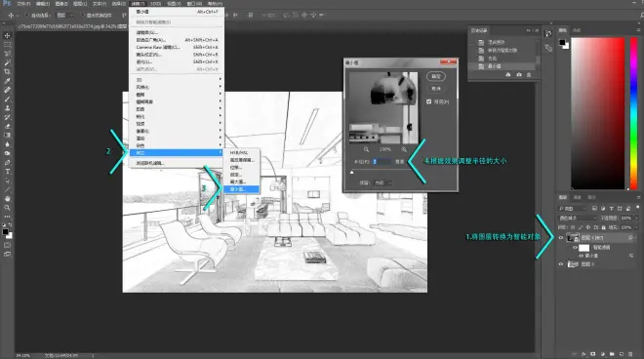
Task: Select the Zoom tool in the toolbox
Action: pos(8,208)
